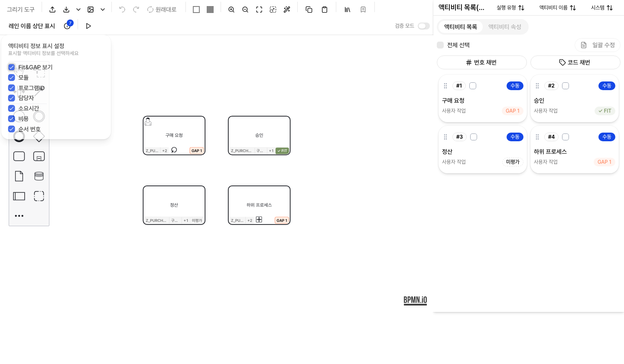Viewport: 624px width, 364px height.
Task: Select the 액티비티 목록 tab
Action: click(x=461, y=27)
